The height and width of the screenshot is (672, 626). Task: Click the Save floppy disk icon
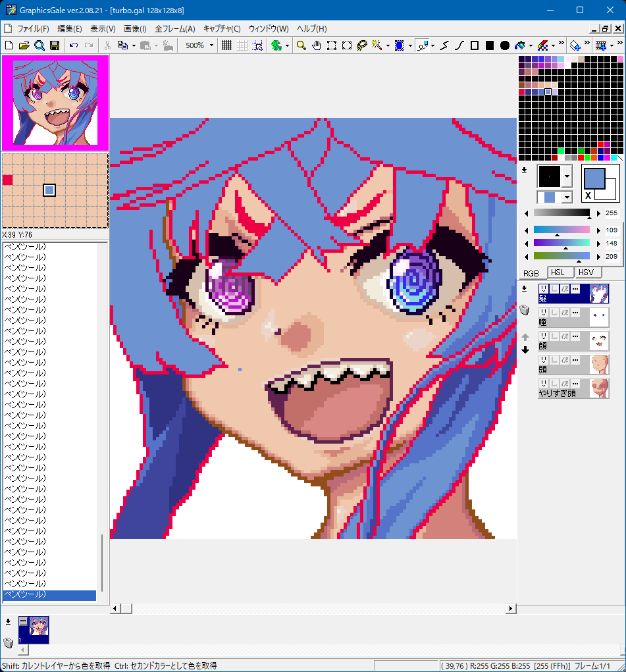(x=55, y=45)
